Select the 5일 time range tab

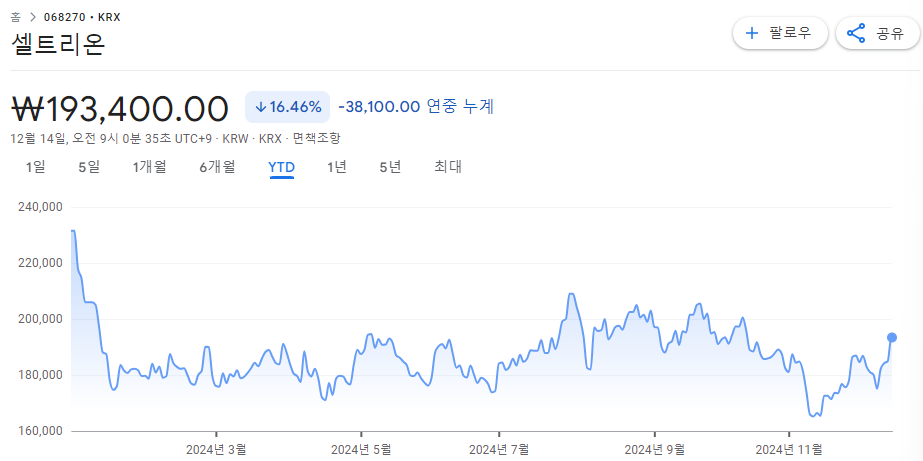tap(89, 167)
